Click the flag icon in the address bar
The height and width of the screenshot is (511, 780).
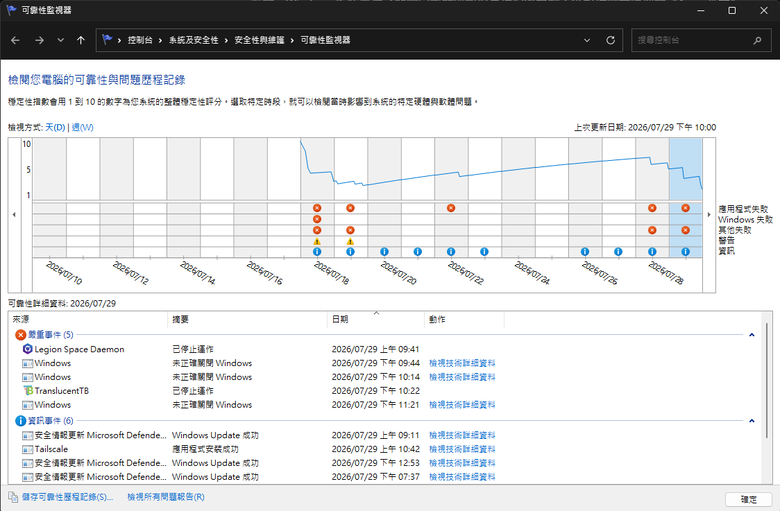pyautogui.click(x=107, y=40)
